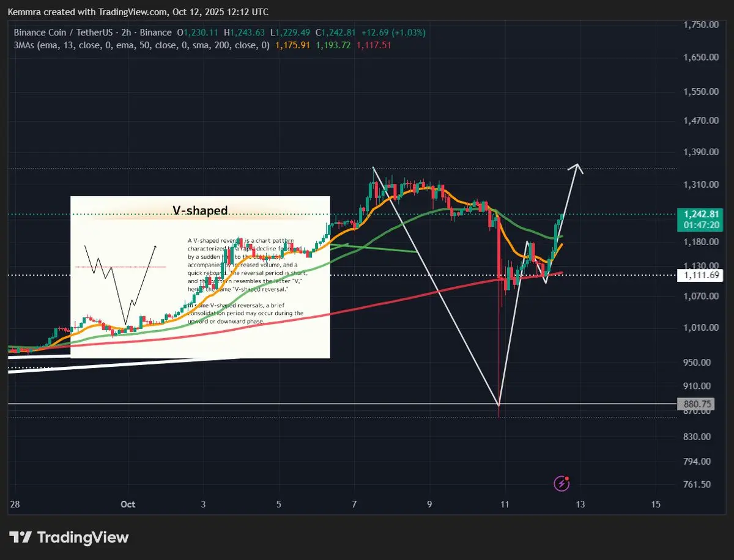Click the Oct date label on time axis
Screen dimensions: 734x560
pyautogui.click(x=128, y=504)
